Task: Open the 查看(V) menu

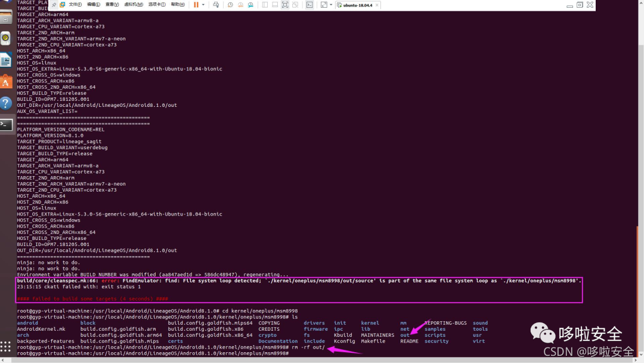Action: pos(112,5)
